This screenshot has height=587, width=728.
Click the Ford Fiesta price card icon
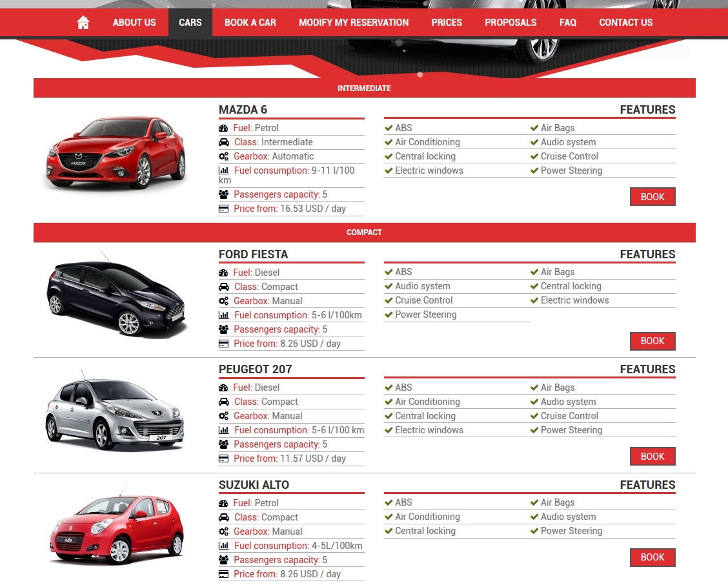223,344
